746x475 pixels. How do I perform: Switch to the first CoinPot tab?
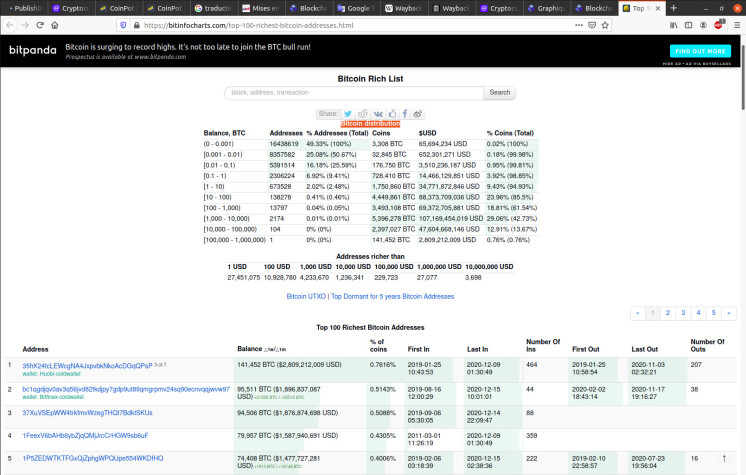point(118,8)
